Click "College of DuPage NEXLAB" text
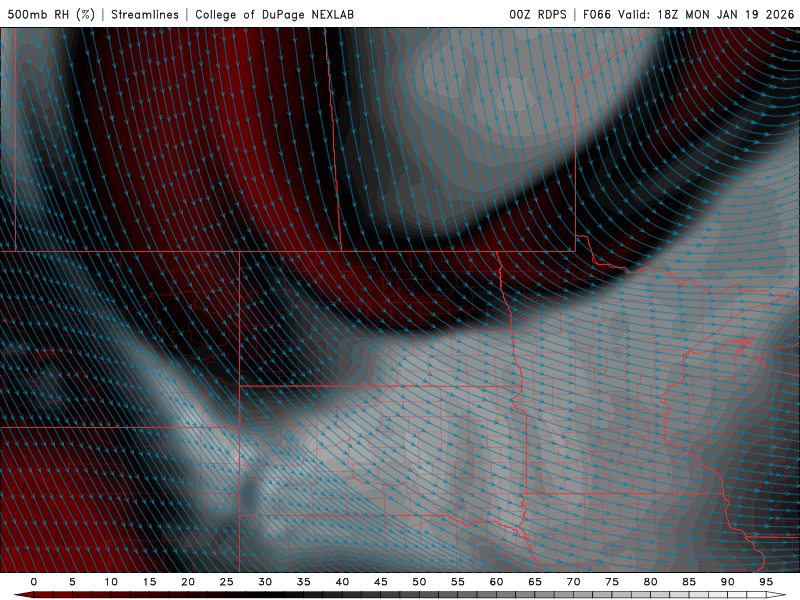 pyautogui.click(x=274, y=14)
